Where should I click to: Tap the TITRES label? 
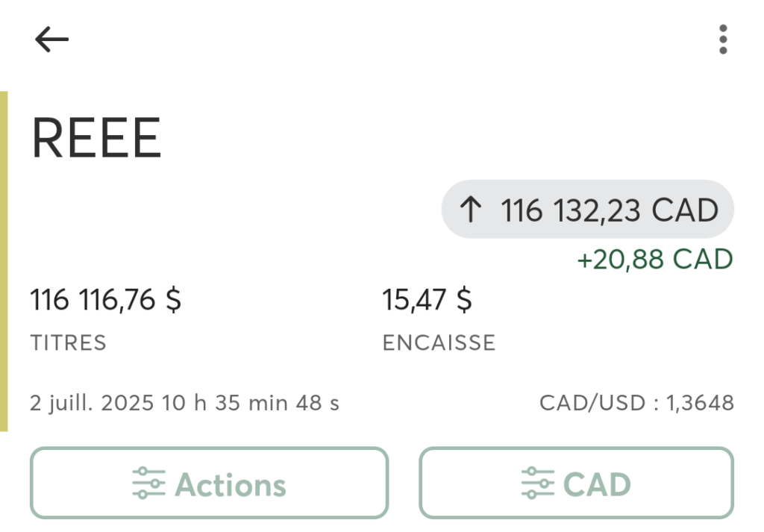(x=68, y=343)
